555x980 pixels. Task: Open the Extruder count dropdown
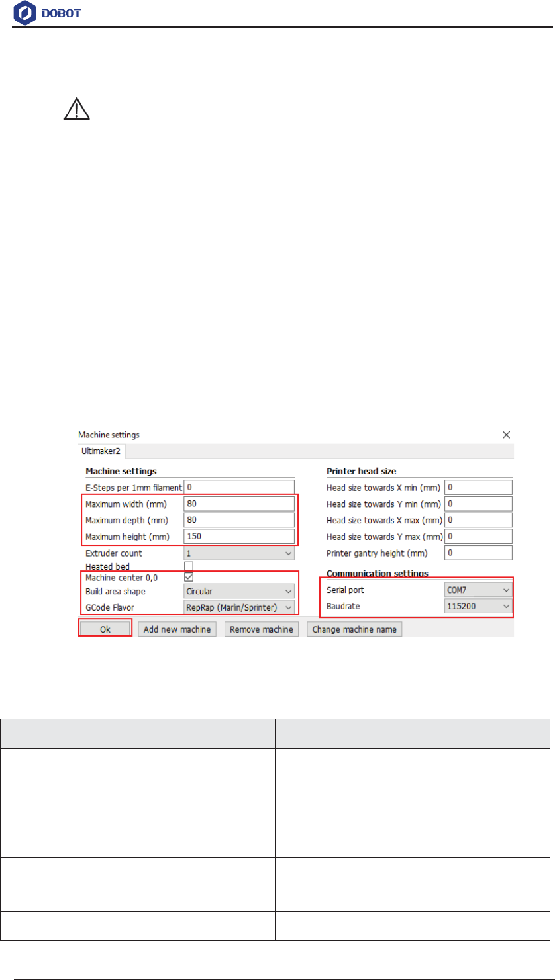239,553
